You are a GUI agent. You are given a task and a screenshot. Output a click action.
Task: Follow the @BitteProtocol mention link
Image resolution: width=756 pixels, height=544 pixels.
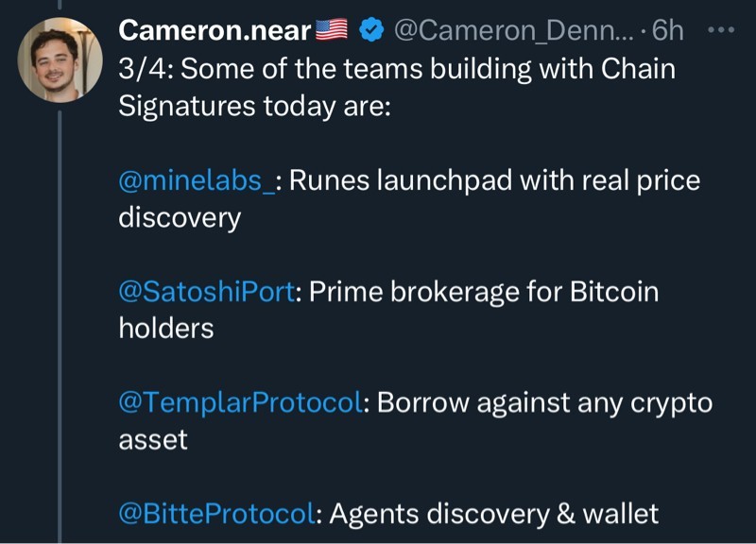point(216,514)
